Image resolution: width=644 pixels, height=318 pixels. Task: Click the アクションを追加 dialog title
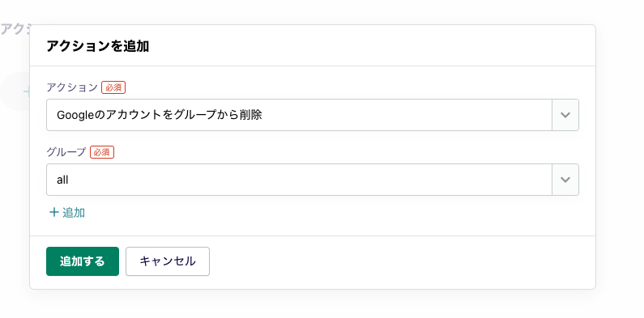coord(97,46)
